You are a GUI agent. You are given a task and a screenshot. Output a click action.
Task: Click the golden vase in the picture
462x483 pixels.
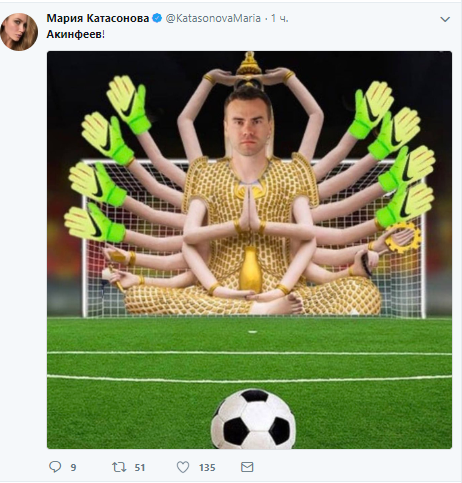click(x=251, y=269)
